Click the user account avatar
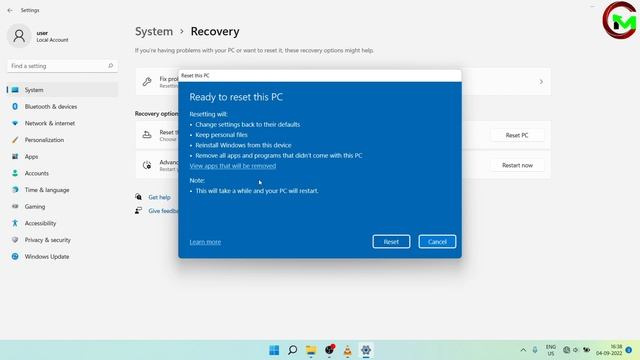This screenshot has height=360, width=640. (19, 36)
